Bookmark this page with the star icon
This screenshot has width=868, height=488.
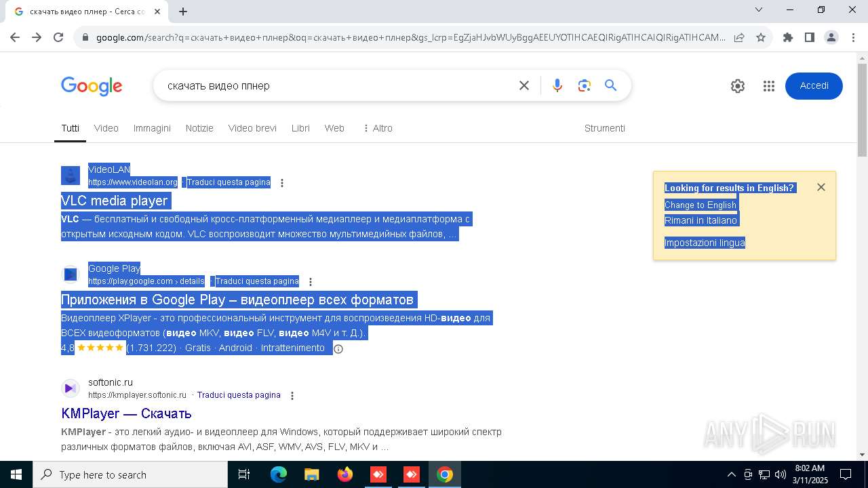(x=761, y=37)
